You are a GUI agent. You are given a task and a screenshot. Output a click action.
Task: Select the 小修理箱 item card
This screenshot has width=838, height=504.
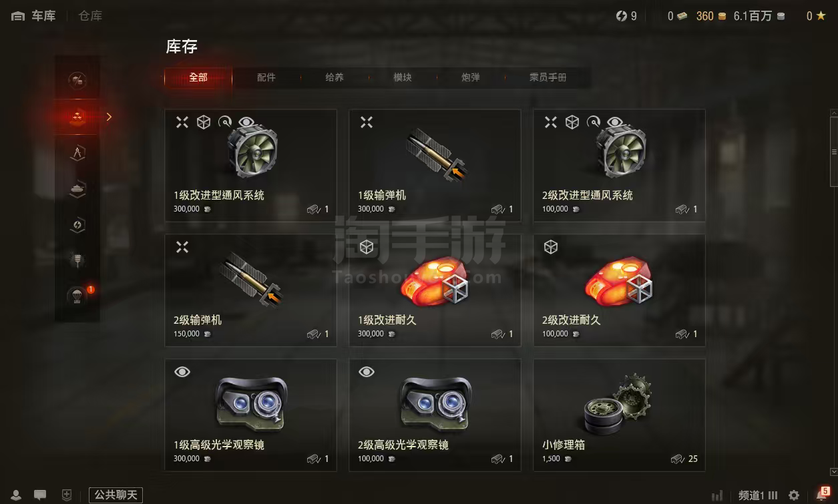619,415
